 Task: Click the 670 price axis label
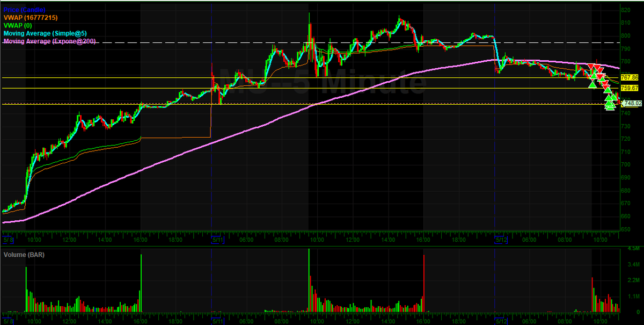pyautogui.click(x=625, y=203)
